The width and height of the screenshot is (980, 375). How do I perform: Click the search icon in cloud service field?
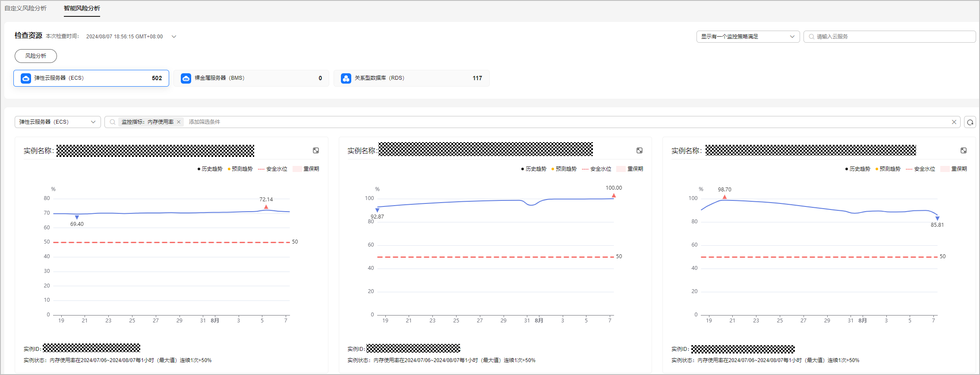pos(811,37)
